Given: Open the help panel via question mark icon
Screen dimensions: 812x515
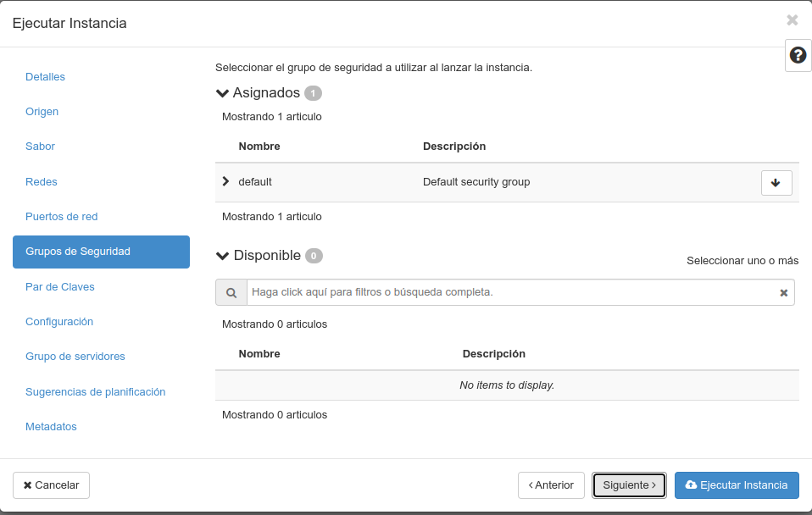Looking at the screenshot, I should 797,55.
